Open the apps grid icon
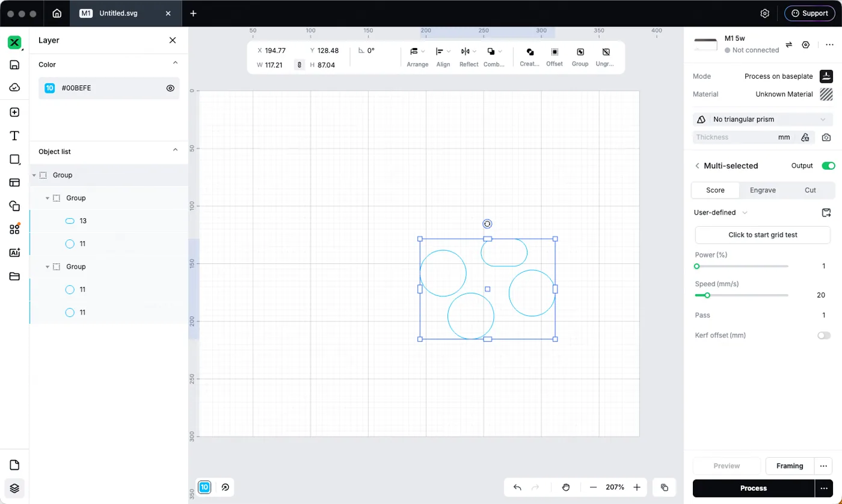The image size is (842, 504). point(14,229)
